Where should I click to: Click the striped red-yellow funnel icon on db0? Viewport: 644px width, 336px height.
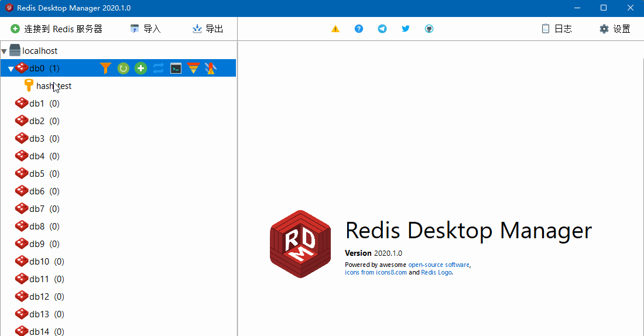point(193,68)
